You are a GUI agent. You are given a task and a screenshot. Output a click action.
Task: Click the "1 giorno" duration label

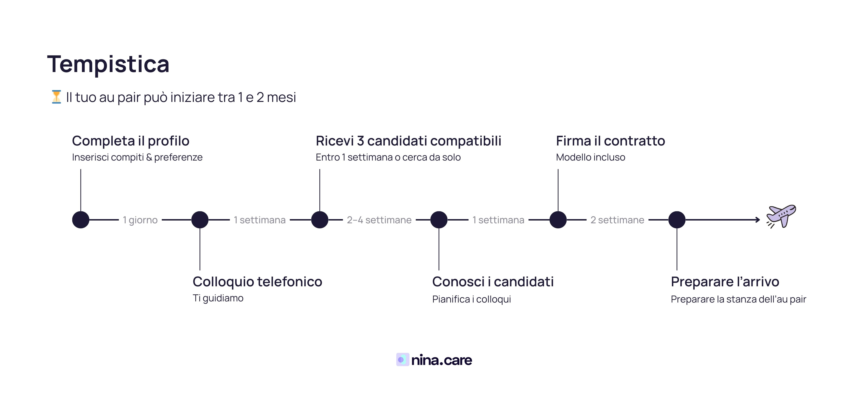pos(140,220)
